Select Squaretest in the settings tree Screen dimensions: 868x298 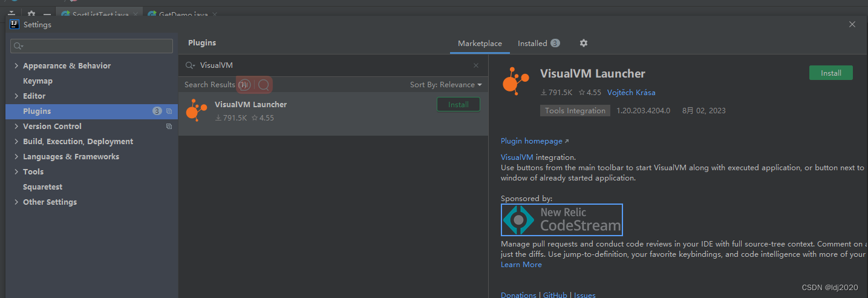pos(42,187)
